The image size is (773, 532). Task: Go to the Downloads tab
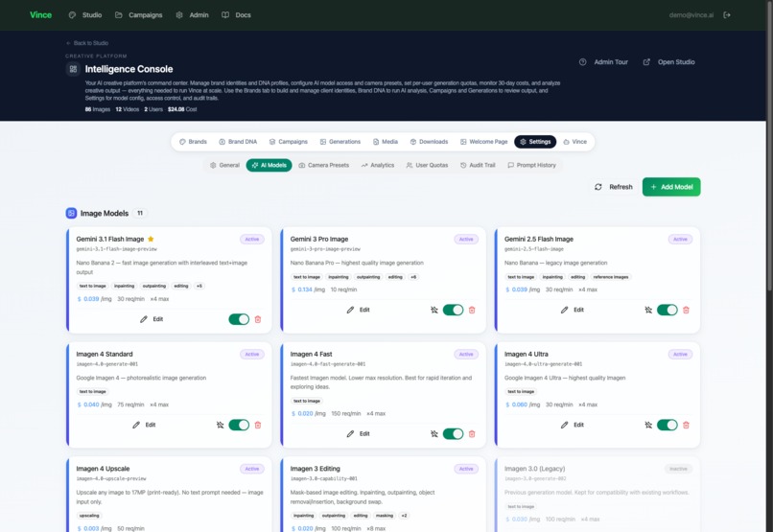(x=429, y=141)
